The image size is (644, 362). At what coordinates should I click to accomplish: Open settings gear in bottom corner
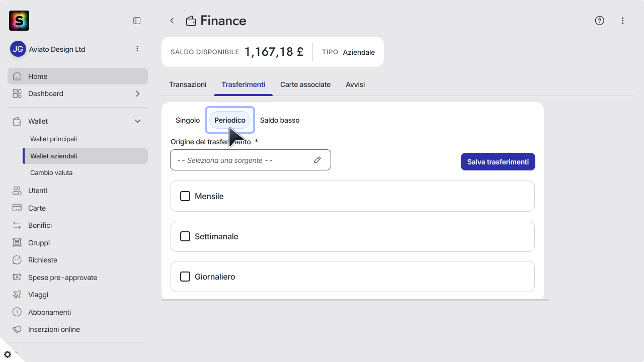8,354
